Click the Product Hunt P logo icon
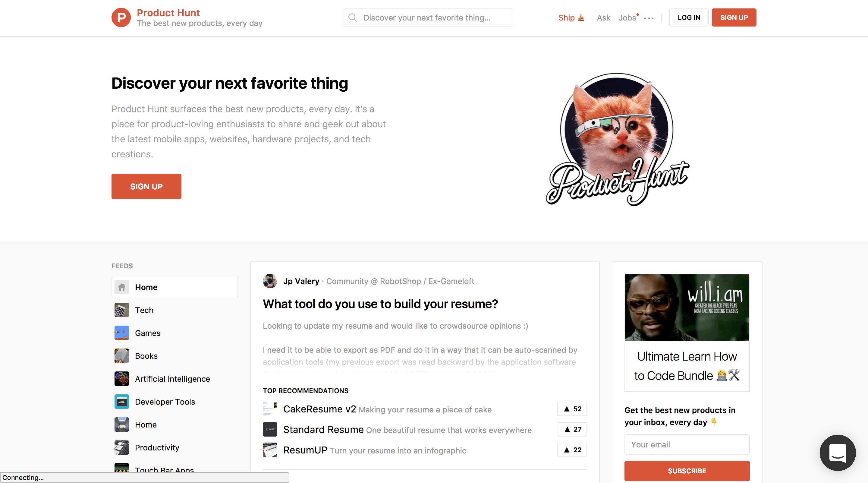Image resolution: width=868 pixels, height=483 pixels. coord(121,17)
